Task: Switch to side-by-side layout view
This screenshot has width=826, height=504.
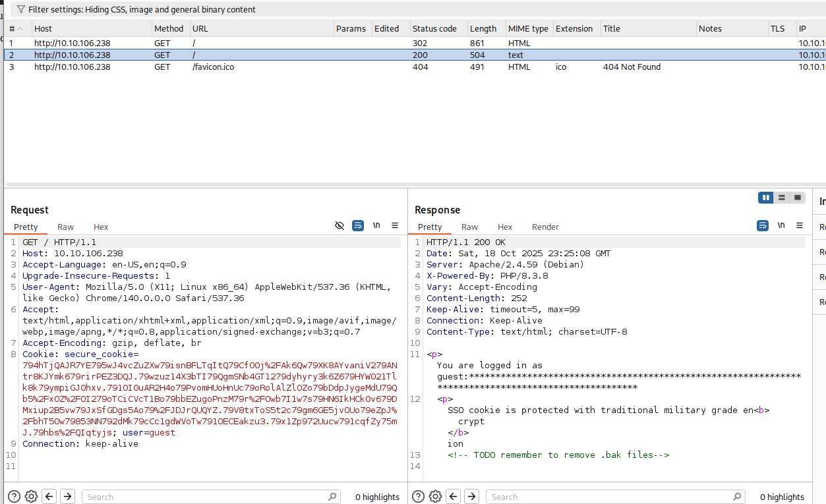Action: (765, 198)
